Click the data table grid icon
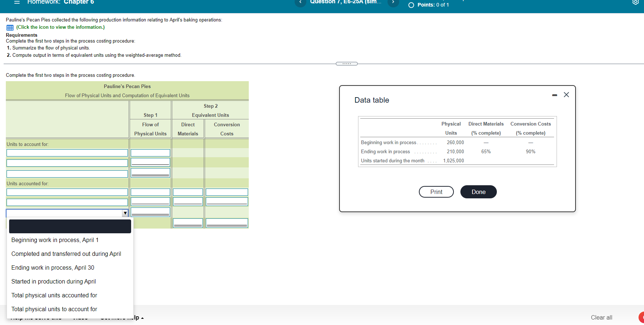This screenshot has height=325, width=644. point(10,28)
